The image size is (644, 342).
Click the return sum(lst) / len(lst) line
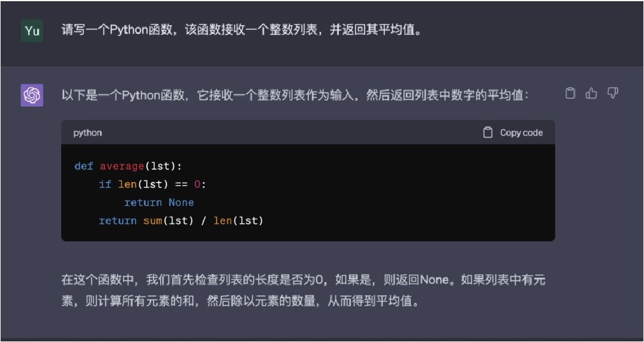click(180, 221)
